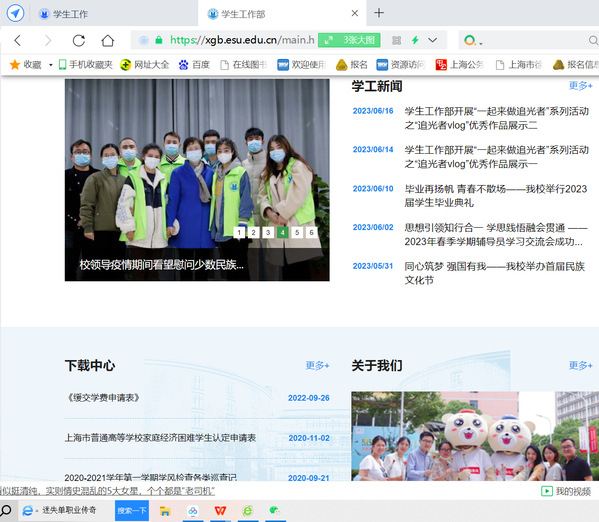Open 家庭经济困难学生认定申请表 download
599x522 pixels.
160,438
